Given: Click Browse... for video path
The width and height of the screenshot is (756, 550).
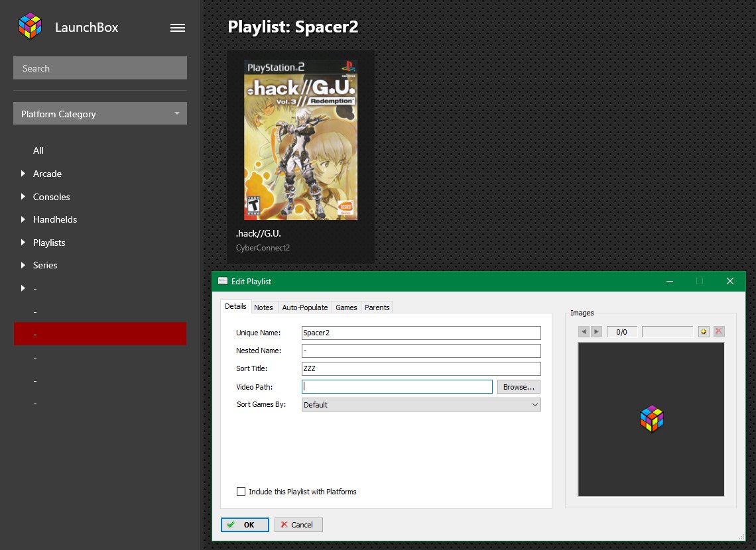Looking at the screenshot, I should tap(519, 387).
